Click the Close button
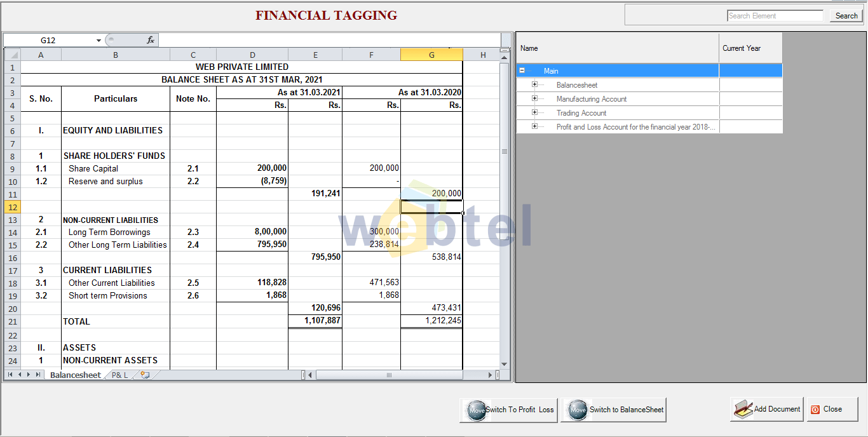This screenshot has height=437, width=868. pyautogui.click(x=832, y=409)
